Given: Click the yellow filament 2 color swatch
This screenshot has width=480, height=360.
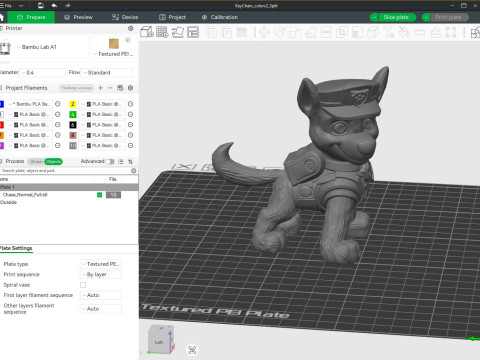Looking at the screenshot, I should coord(73,104).
